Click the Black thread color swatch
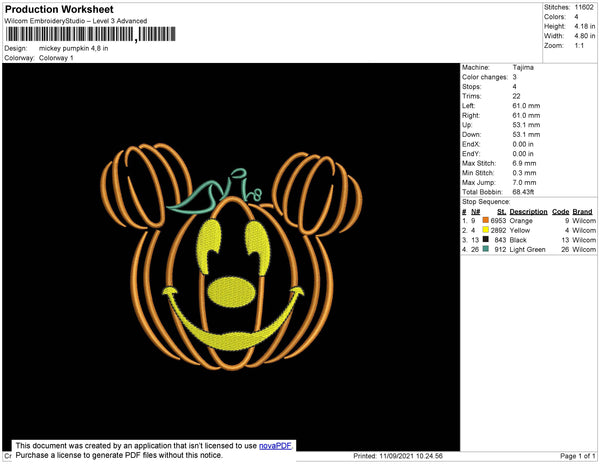The image size is (600, 464). point(486,239)
